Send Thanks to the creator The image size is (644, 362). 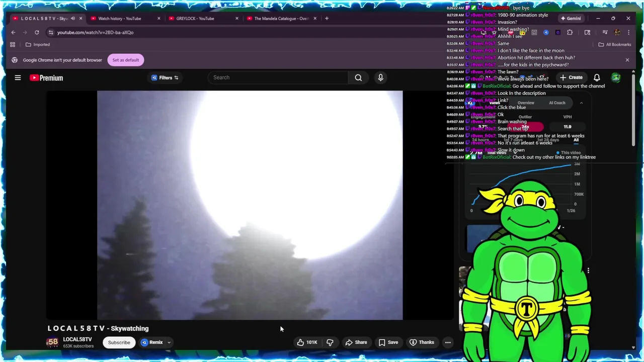[422, 342]
